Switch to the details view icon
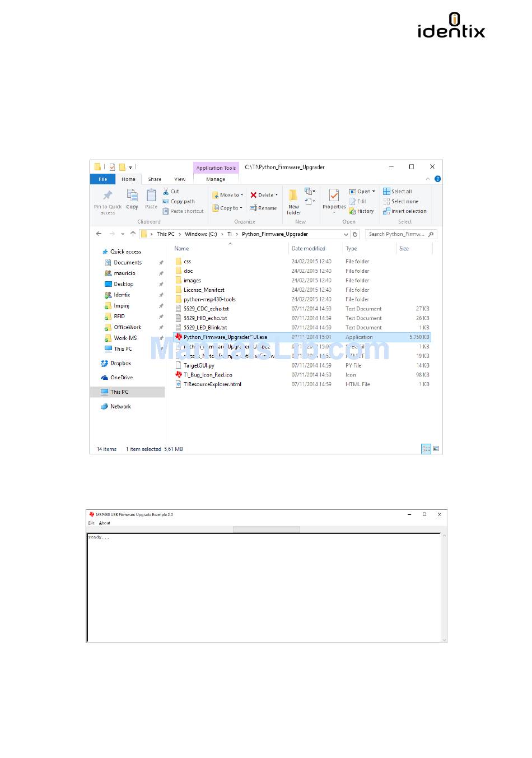The image size is (532, 758). pos(426,449)
